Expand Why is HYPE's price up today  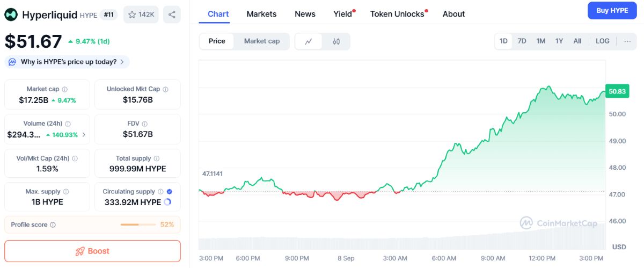point(67,62)
